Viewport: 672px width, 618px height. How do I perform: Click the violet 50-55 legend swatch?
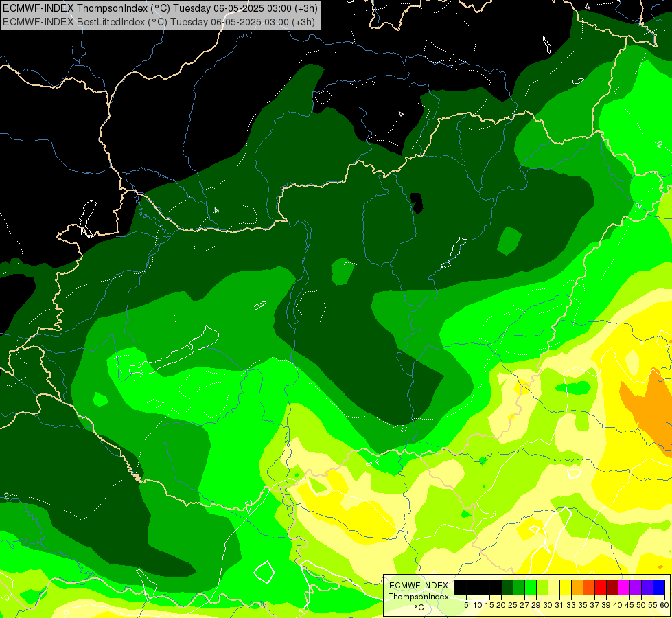[647, 588]
